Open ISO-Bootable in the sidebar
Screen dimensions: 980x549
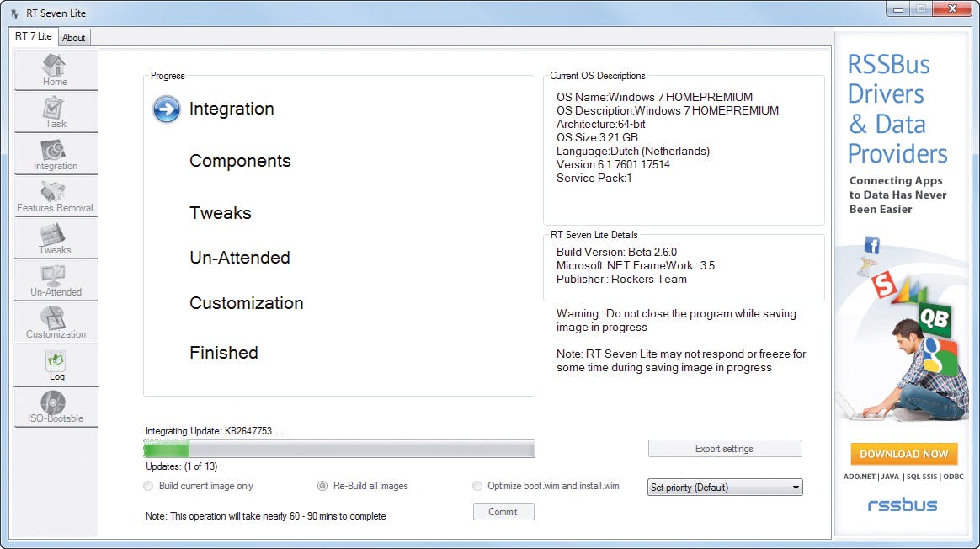(56, 407)
